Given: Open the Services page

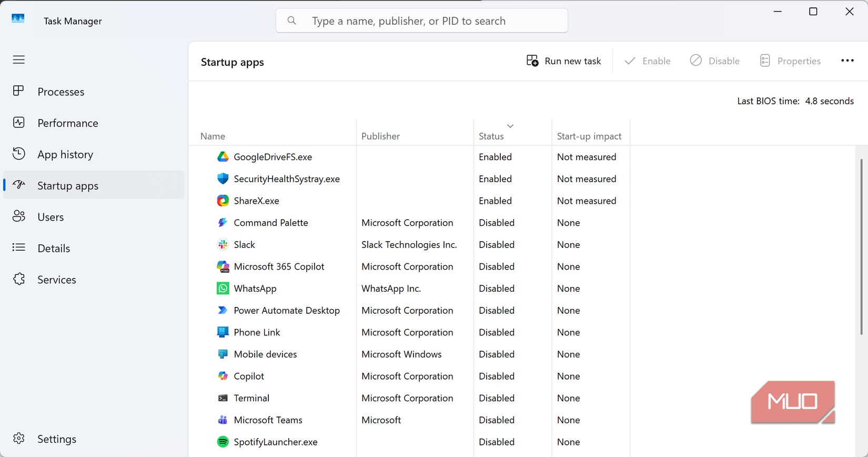Looking at the screenshot, I should (94, 280).
